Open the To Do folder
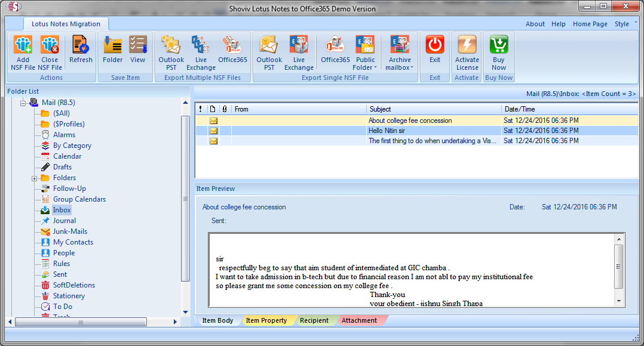644x346 pixels. click(62, 306)
